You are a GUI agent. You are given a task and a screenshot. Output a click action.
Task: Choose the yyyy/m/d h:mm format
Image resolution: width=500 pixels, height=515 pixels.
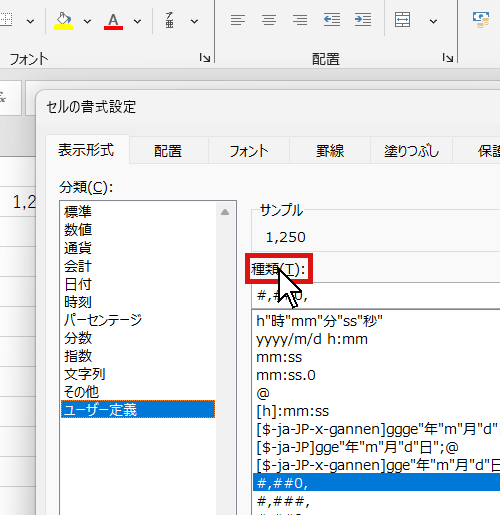click(377, 339)
